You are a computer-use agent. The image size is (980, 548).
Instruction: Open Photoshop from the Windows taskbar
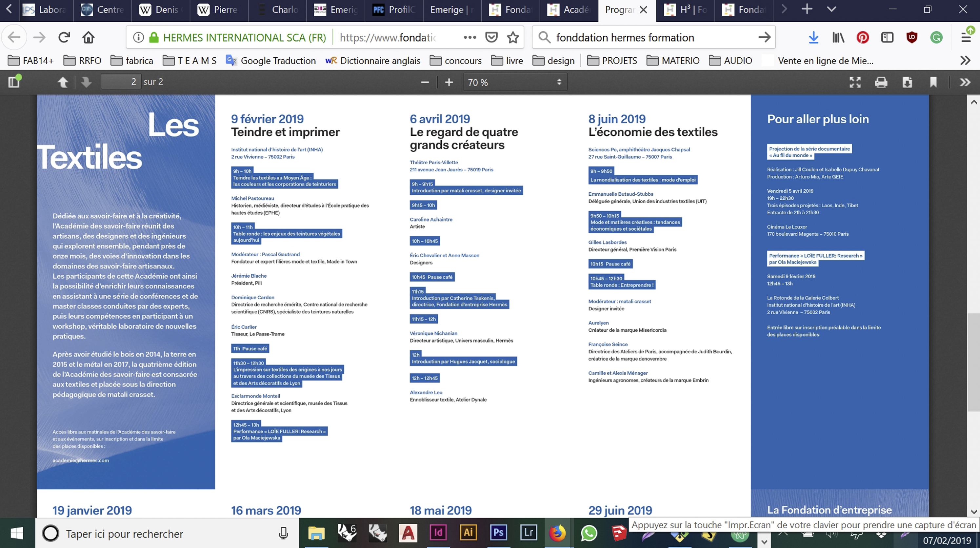tap(498, 532)
